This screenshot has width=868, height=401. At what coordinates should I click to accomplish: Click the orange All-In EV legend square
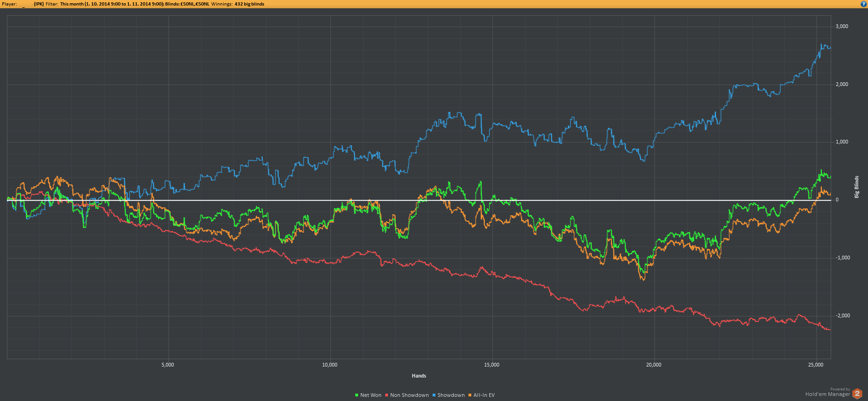click(470, 395)
